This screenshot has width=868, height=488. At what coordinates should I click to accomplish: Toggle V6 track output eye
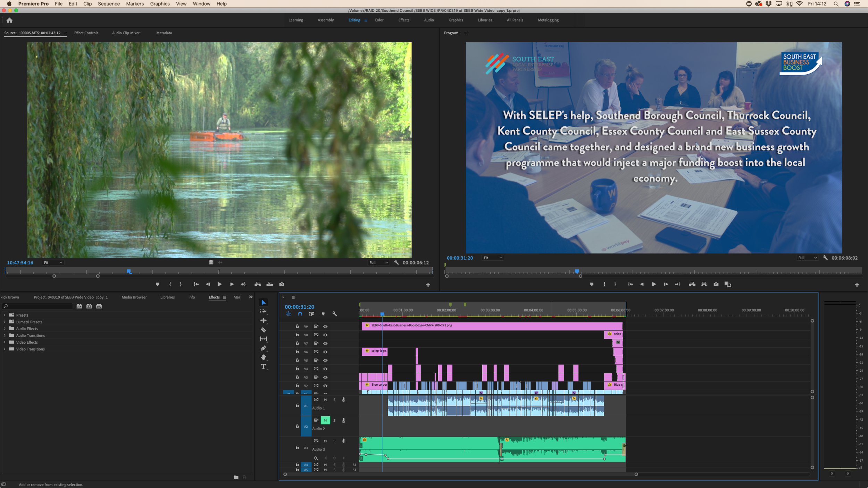click(x=325, y=352)
